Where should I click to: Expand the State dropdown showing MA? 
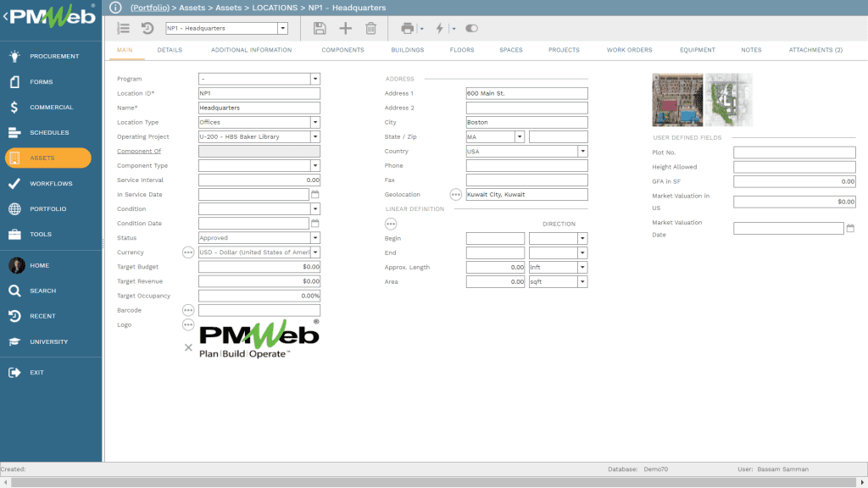[520, 136]
